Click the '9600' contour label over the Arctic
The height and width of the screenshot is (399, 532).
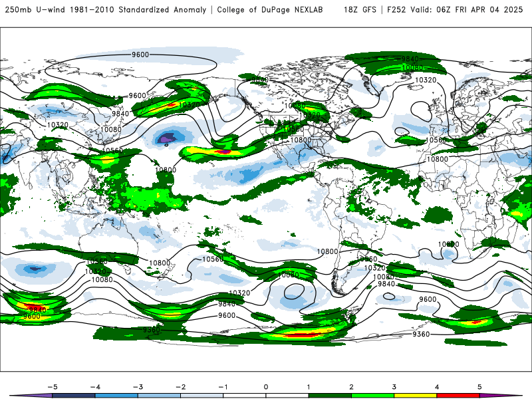(140, 55)
